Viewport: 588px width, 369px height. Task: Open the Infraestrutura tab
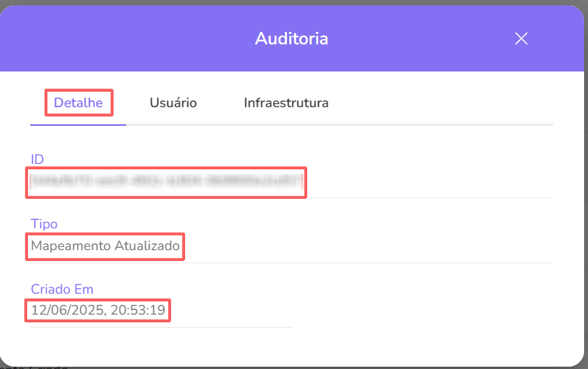pos(286,103)
